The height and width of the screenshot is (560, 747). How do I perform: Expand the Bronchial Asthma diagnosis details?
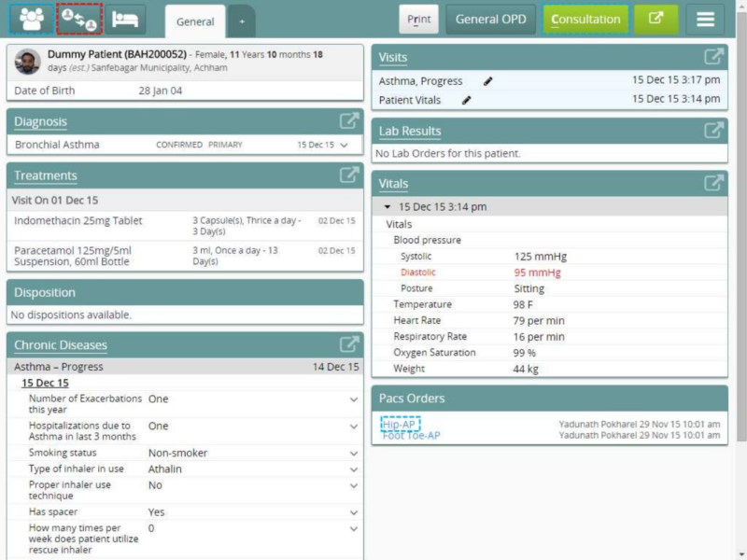345,146
